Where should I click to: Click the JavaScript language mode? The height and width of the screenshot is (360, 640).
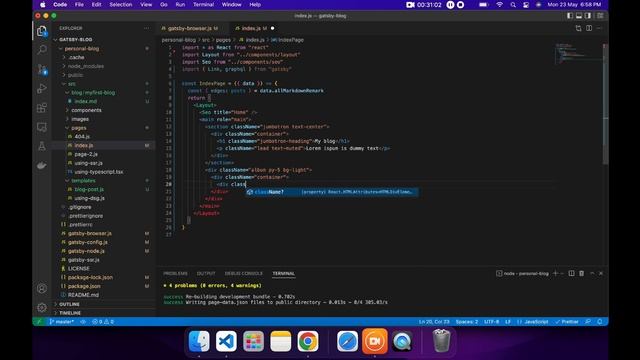tap(533, 322)
